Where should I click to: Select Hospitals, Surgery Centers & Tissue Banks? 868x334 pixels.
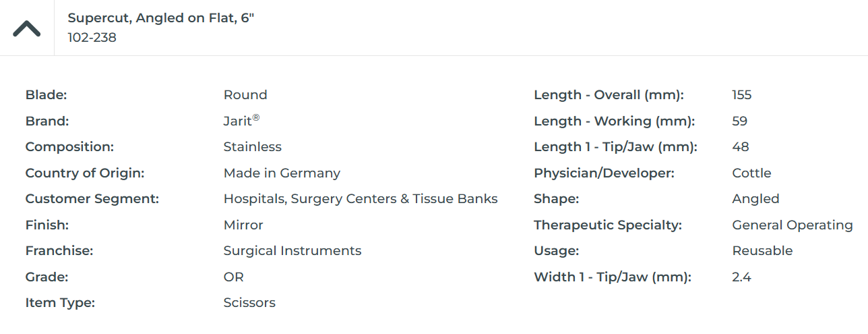(x=361, y=199)
